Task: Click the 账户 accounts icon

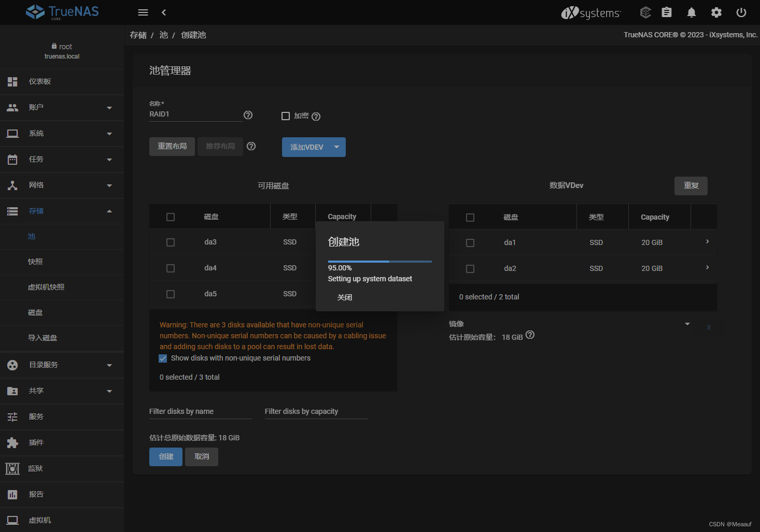Action: 12,108
